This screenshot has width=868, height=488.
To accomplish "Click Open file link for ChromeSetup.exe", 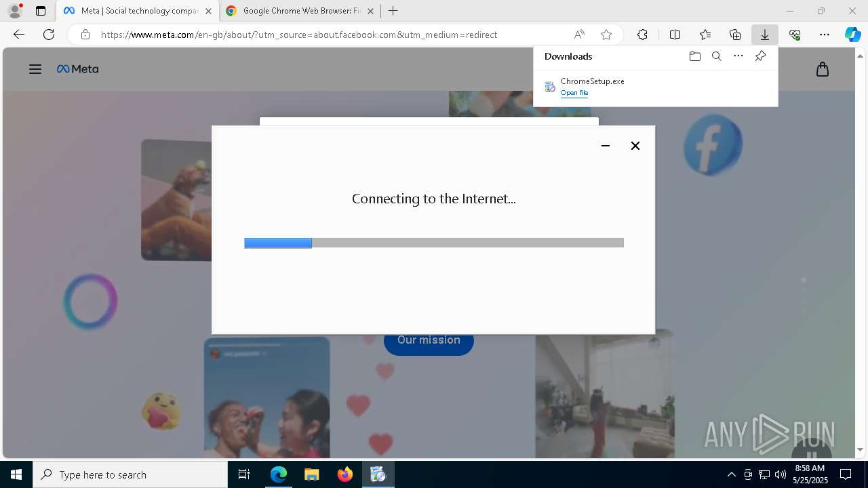I will click(x=574, y=93).
